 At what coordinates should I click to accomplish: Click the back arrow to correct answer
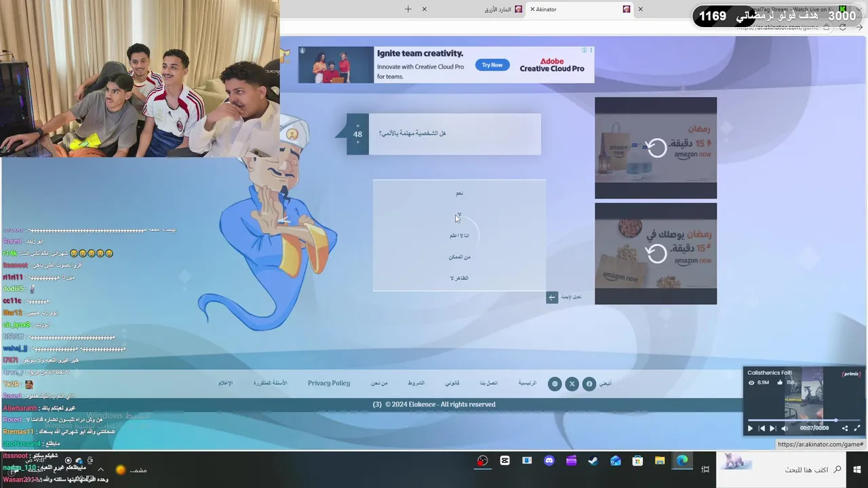click(552, 297)
